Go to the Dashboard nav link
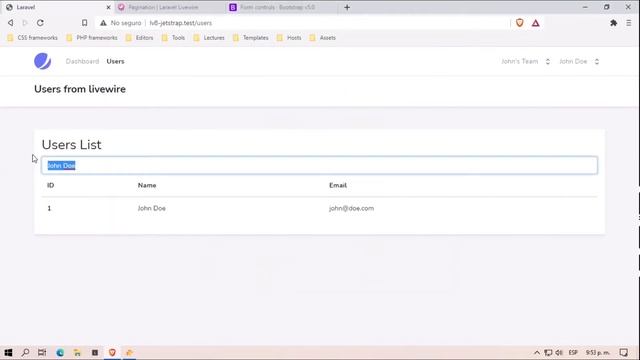This screenshot has height=360, width=640. coord(82,61)
